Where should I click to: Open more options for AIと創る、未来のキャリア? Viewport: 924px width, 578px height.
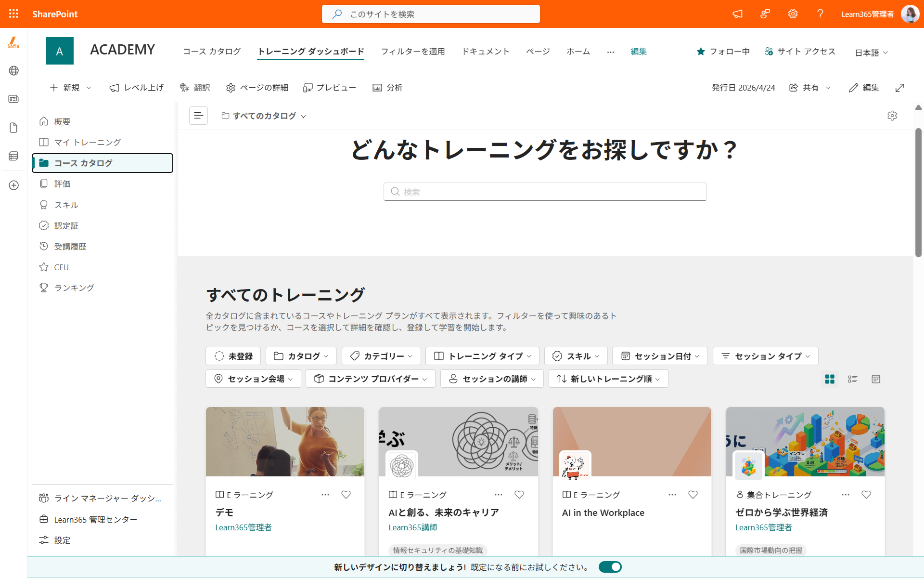499,495
